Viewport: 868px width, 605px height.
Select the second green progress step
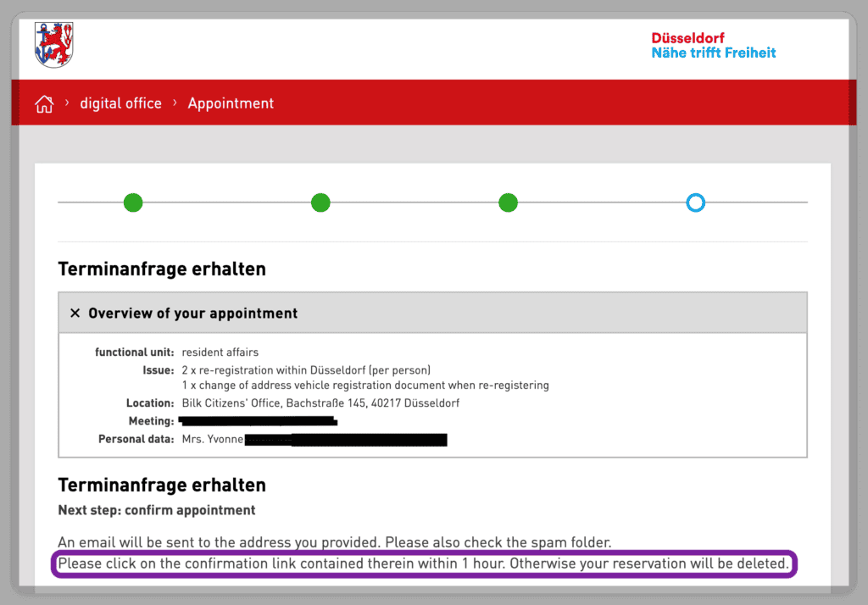(x=320, y=203)
